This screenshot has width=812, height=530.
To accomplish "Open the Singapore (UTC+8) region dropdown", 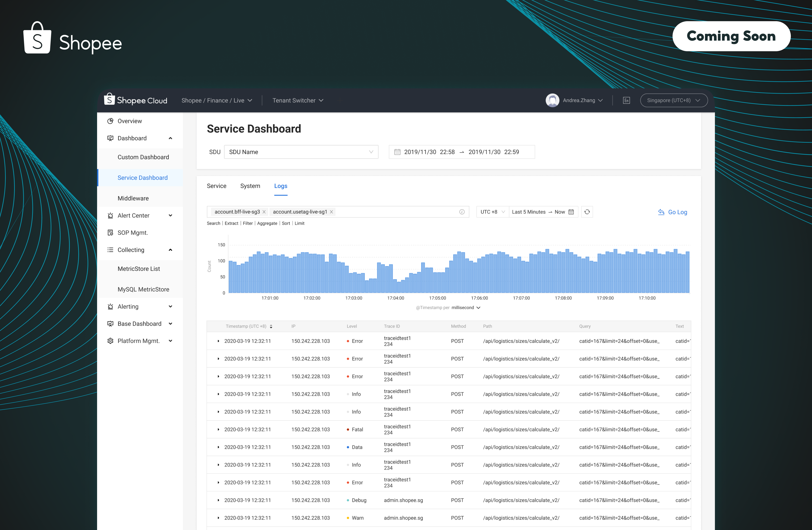I will point(673,100).
